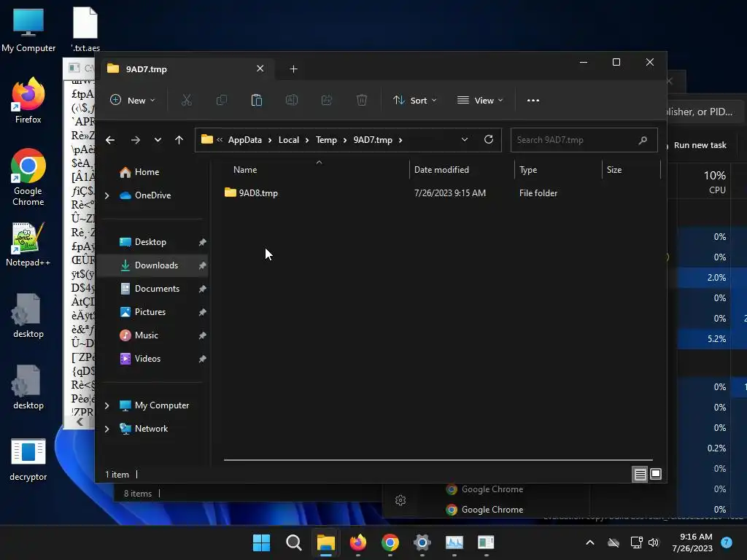
Task: Click the search magnifier in Explorer
Action: click(643, 140)
